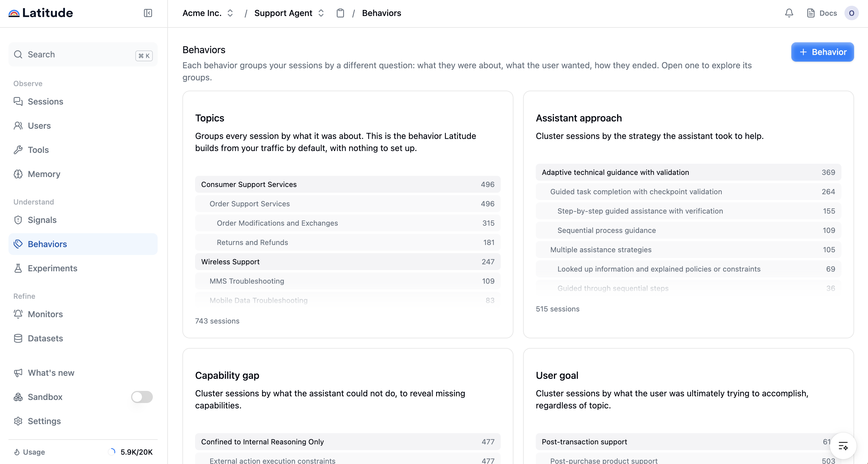This screenshot has height=464, width=868.
Task: Open the Assistant approach card title
Action: [x=579, y=118]
